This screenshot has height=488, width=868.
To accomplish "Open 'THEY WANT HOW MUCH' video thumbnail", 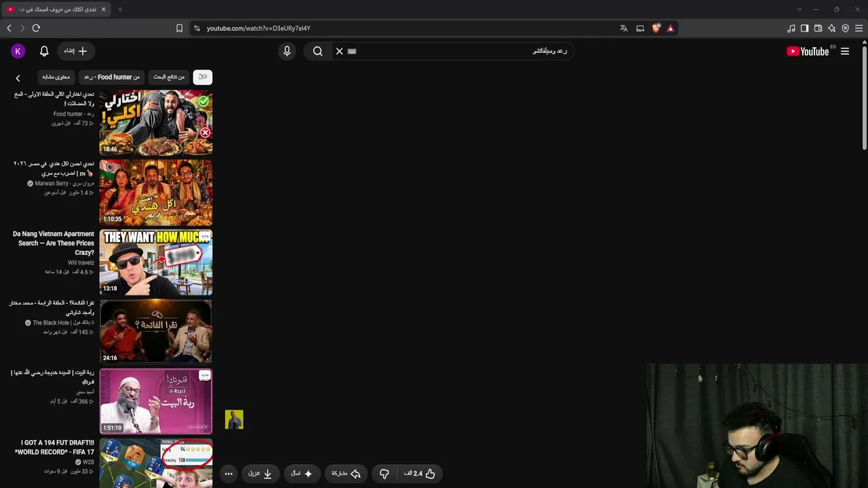I will pyautogui.click(x=156, y=262).
